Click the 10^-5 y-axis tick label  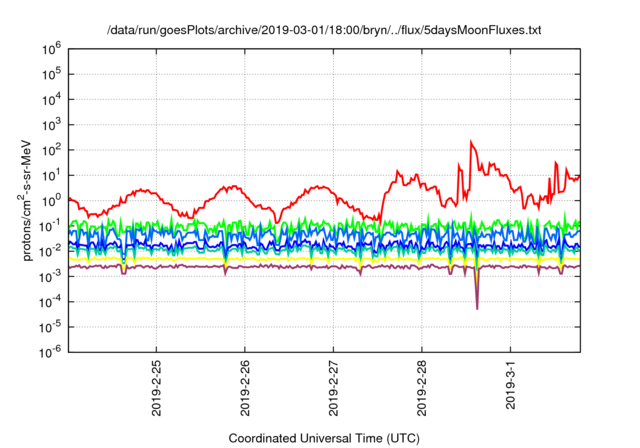51,328
